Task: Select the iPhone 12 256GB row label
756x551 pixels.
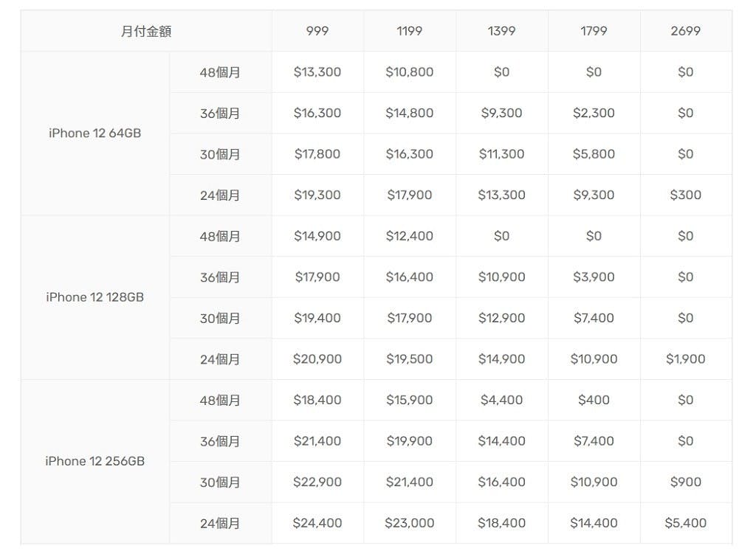Action: pos(94,461)
